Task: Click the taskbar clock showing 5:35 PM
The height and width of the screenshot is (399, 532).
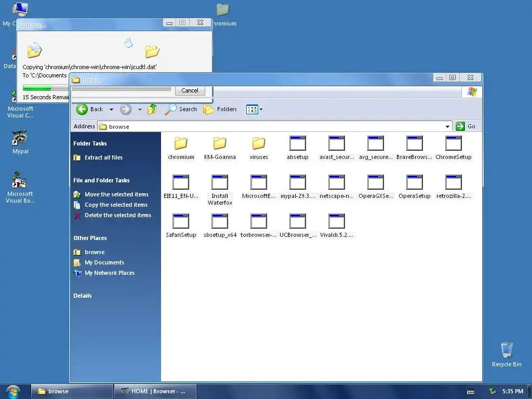Action: [x=513, y=391]
